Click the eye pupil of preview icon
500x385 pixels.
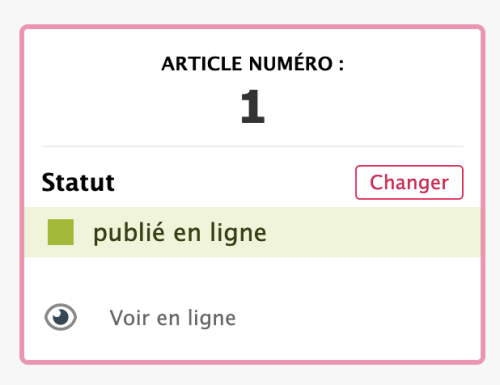(61, 317)
